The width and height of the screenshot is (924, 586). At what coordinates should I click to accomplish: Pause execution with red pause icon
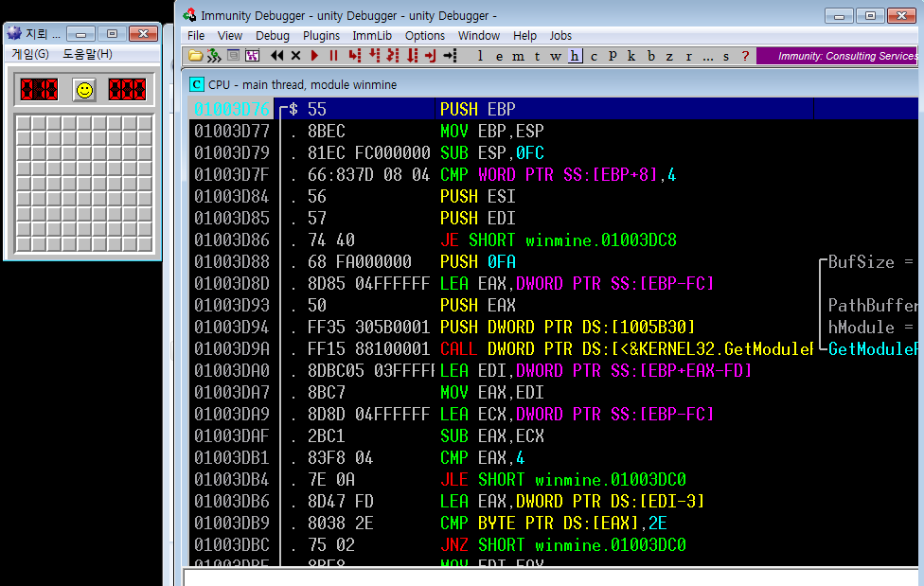click(333, 56)
